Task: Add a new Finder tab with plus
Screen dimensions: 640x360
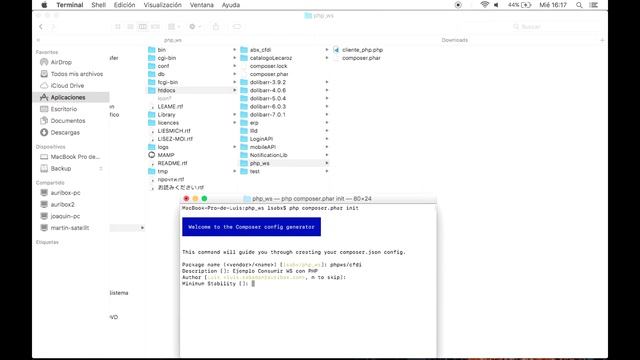Action: 602,40
